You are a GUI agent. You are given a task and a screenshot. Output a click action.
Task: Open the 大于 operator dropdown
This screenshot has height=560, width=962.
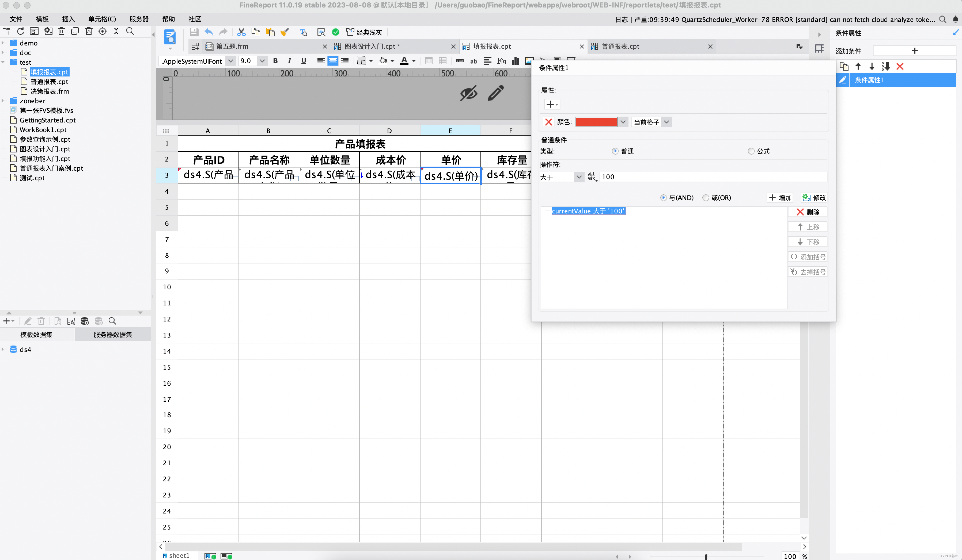pyautogui.click(x=579, y=177)
